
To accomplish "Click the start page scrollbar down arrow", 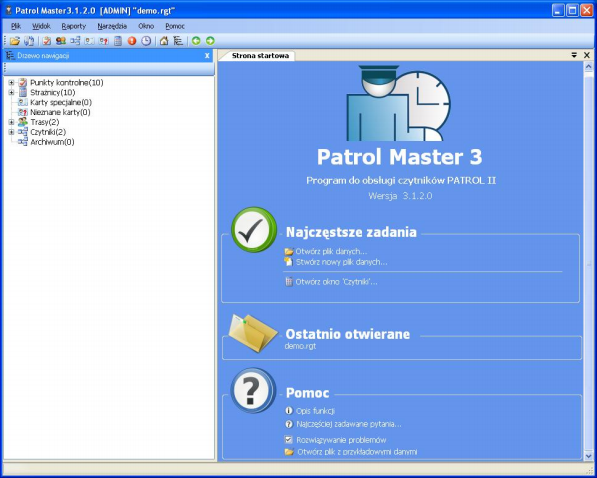I will coord(588,456).
